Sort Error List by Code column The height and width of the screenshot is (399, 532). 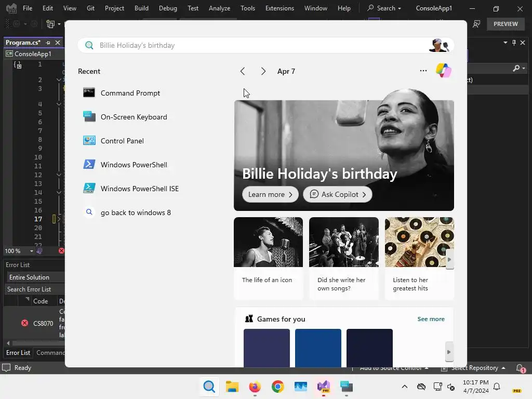tap(41, 301)
